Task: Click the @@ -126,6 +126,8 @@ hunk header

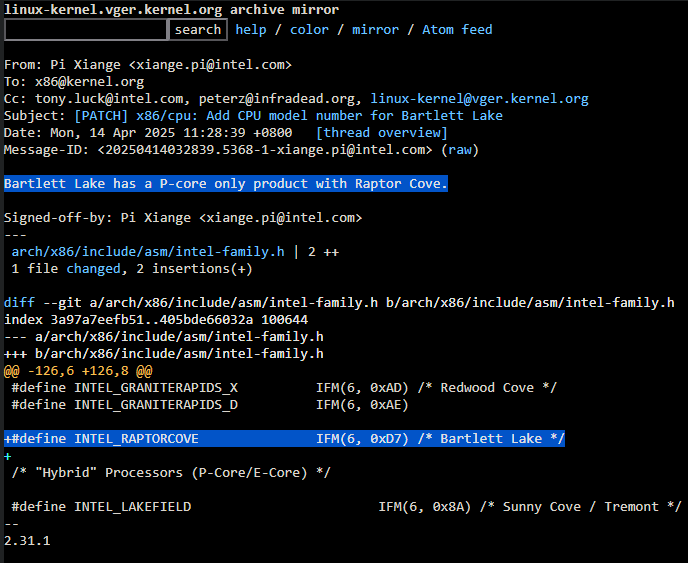Action: coord(78,371)
